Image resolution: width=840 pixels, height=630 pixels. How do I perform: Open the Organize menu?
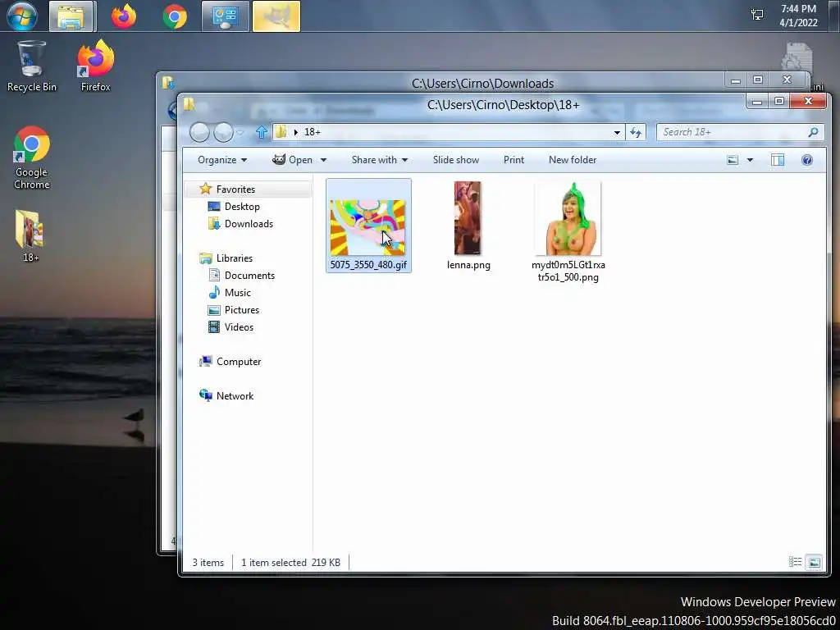click(222, 160)
